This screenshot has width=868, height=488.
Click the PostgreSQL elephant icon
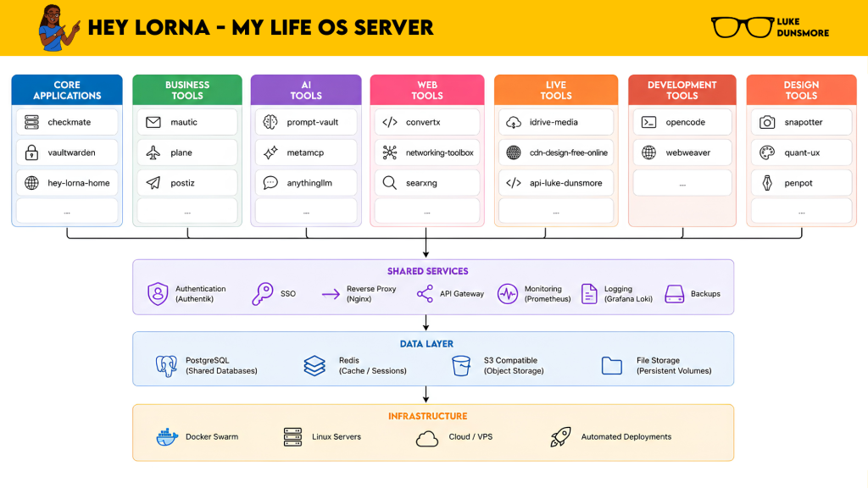(166, 366)
